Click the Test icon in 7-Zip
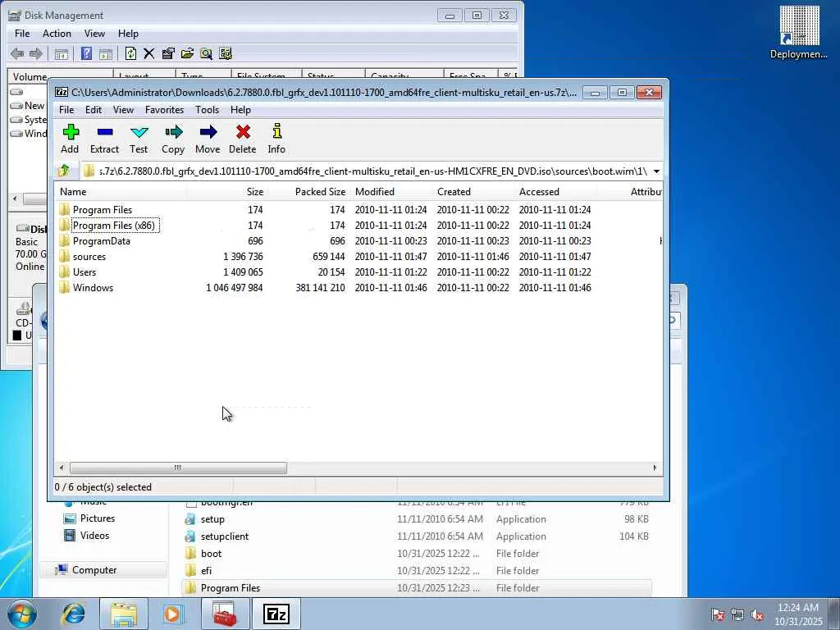 click(x=139, y=139)
